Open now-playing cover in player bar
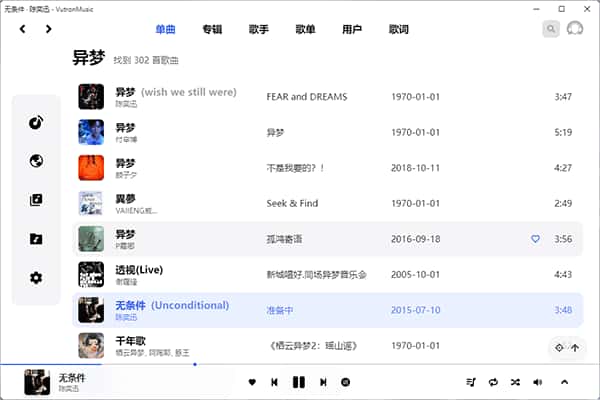600x400 pixels. [x=37, y=382]
